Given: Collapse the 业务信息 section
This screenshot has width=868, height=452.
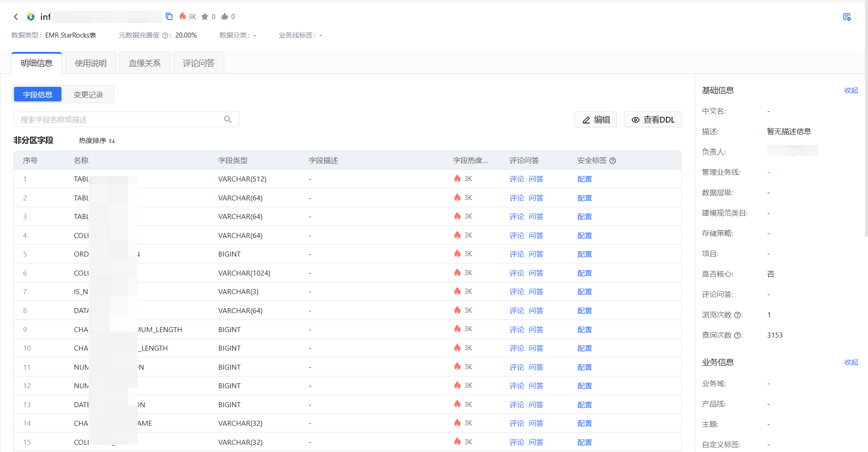Looking at the screenshot, I should (x=851, y=362).
